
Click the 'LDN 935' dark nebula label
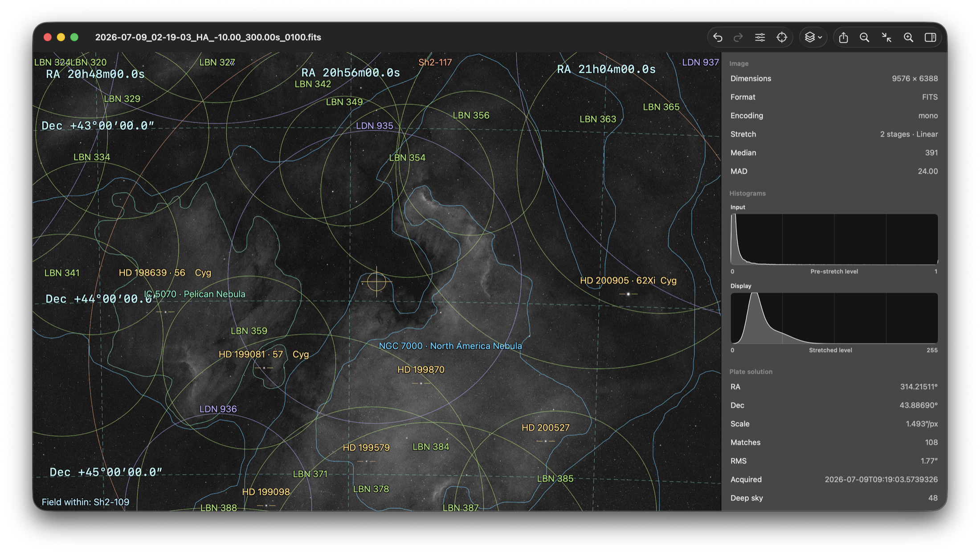coord(375,126)
